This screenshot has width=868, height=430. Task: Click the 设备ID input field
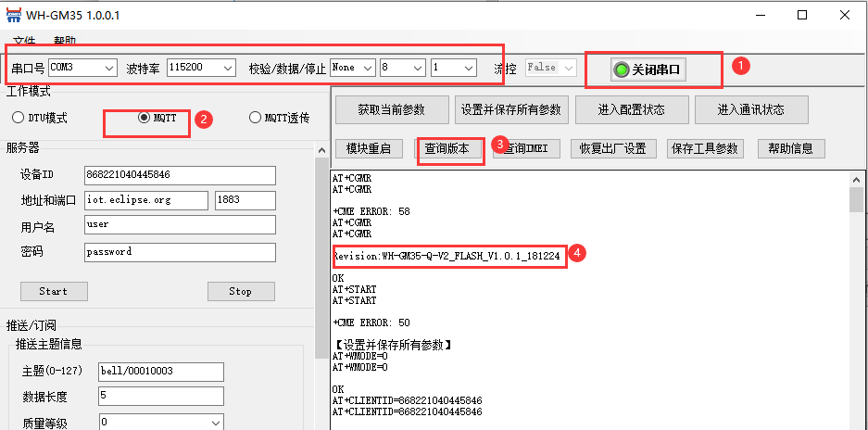[179, 175]
